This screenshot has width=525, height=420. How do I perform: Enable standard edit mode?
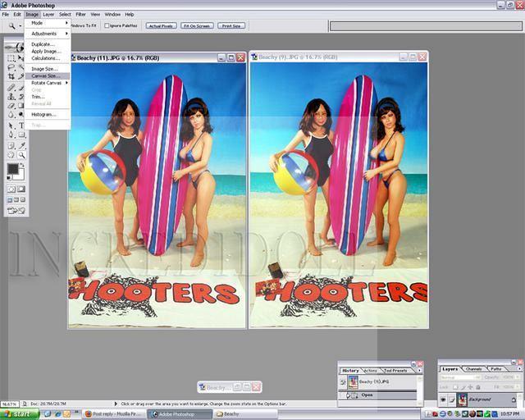(11, 189)
